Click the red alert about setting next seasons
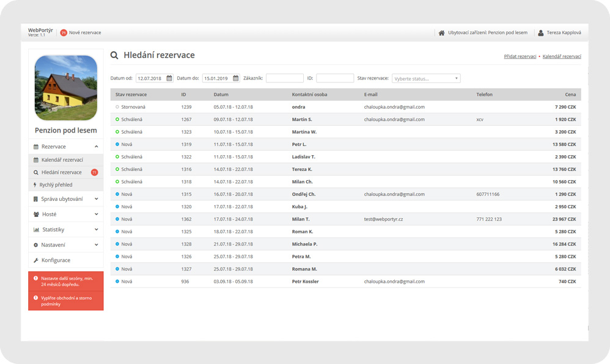 pos(66,281)
